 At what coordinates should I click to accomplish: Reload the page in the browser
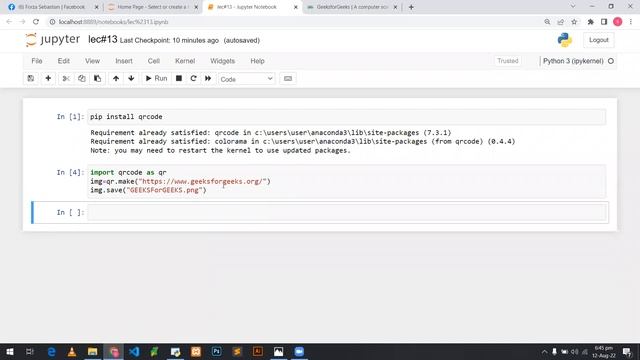coord(36,22)
